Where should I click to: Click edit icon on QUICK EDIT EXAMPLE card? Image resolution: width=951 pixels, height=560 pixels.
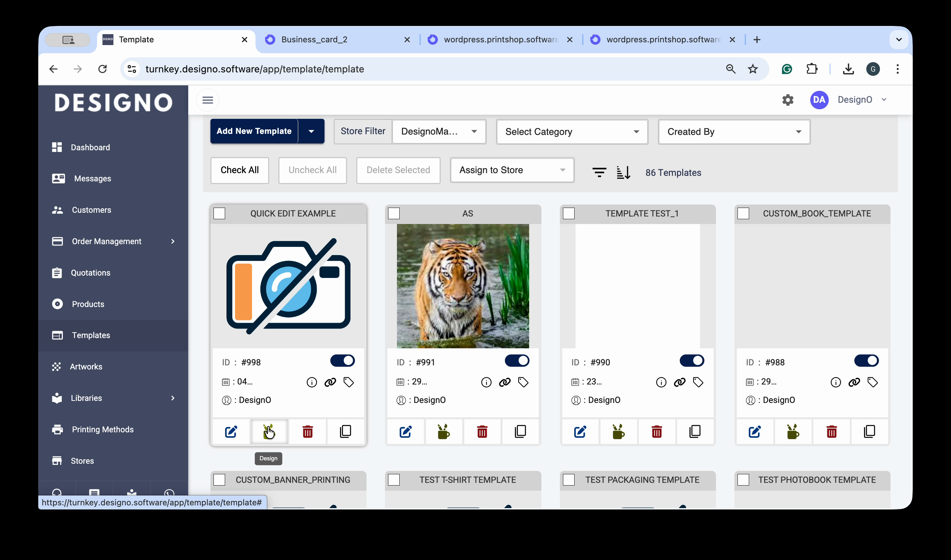tap(231, 431)
